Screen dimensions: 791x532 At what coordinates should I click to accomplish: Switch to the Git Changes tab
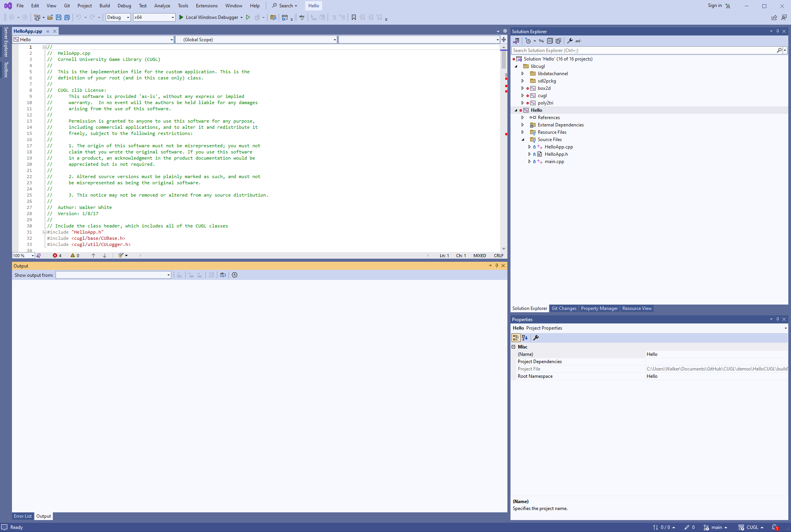[x=564, y=308]
